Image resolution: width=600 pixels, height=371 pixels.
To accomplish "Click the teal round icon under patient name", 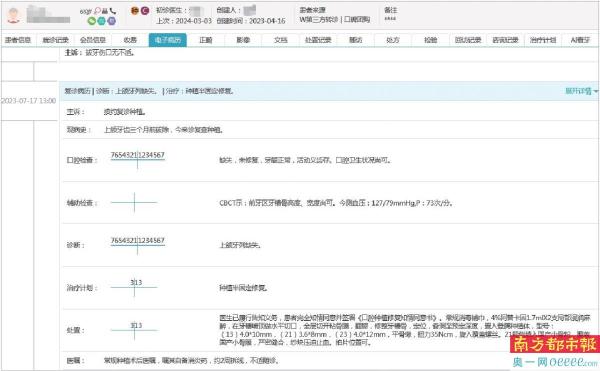I will 101,21.
